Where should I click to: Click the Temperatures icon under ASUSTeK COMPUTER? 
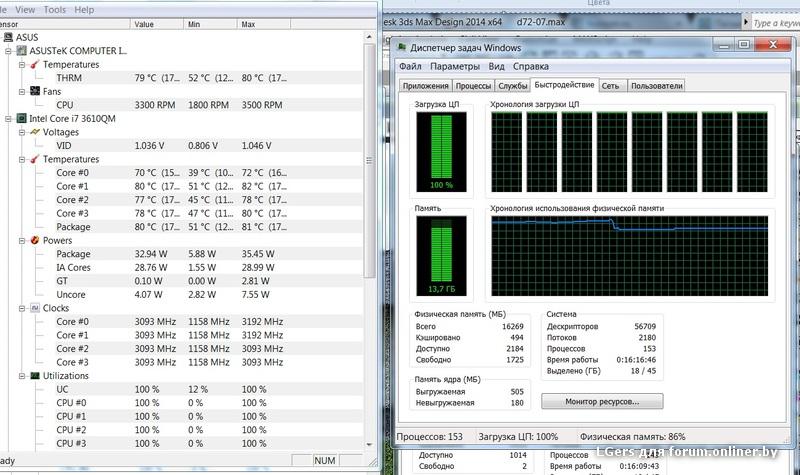tap(35, 64)
